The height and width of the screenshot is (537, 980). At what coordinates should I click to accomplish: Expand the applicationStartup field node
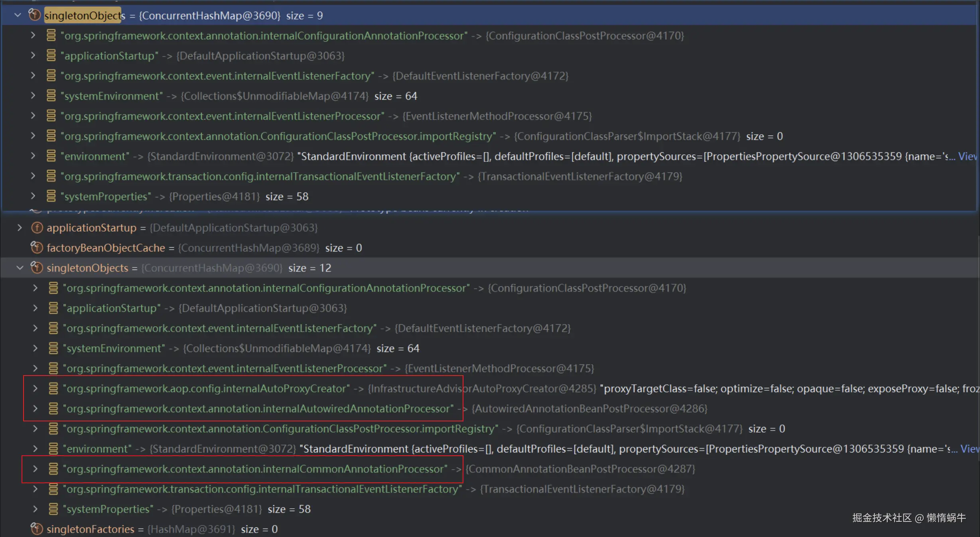click(x=20, y=228)
